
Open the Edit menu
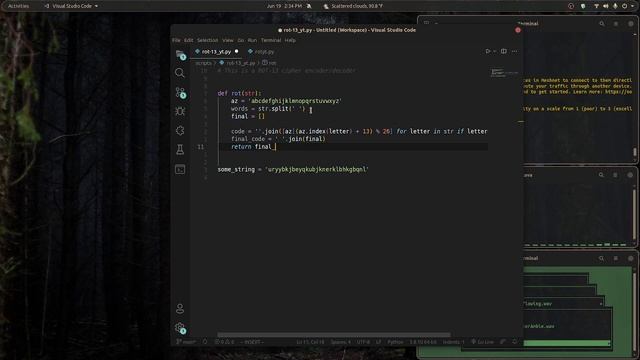(189, 40)
